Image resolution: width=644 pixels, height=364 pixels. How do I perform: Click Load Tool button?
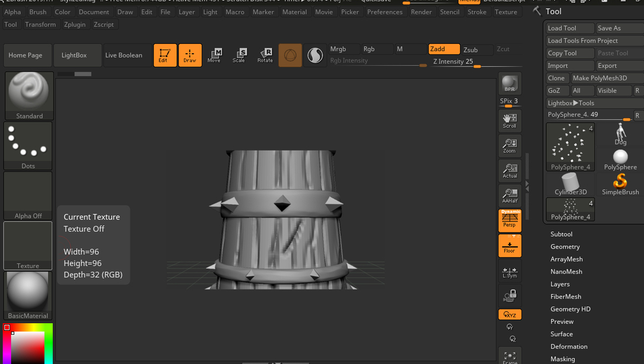click(x=570, y=28)
